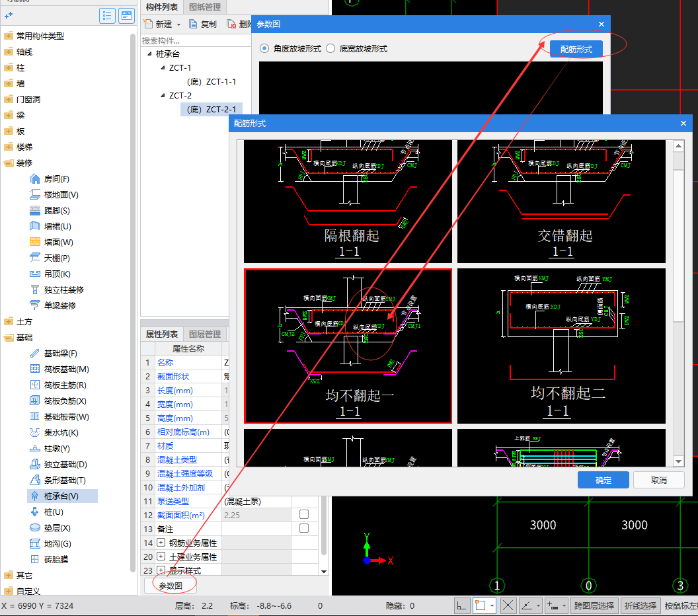The image size is (698, 616).
Task: Collapse the 装修 category folder
Action: [x=9, y=163]
